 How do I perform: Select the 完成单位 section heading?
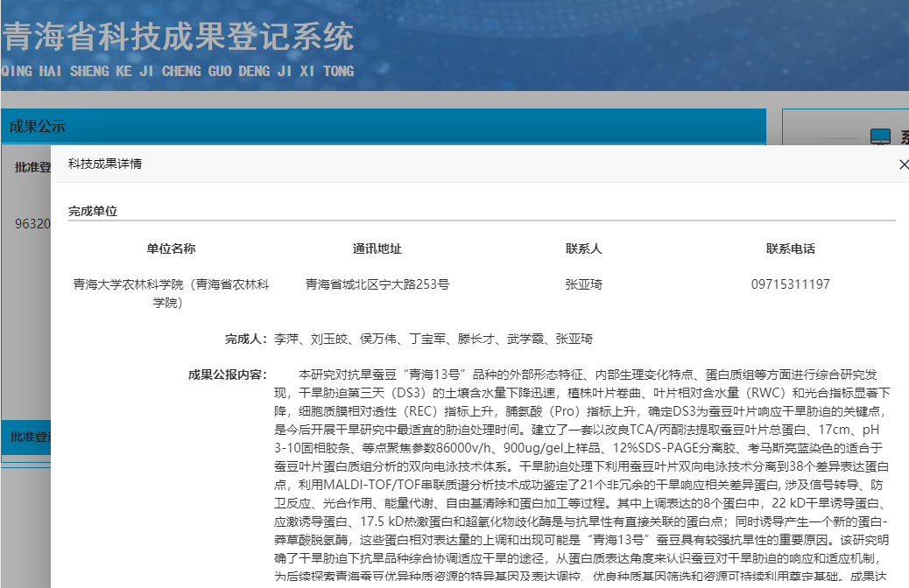click(93, 211)
